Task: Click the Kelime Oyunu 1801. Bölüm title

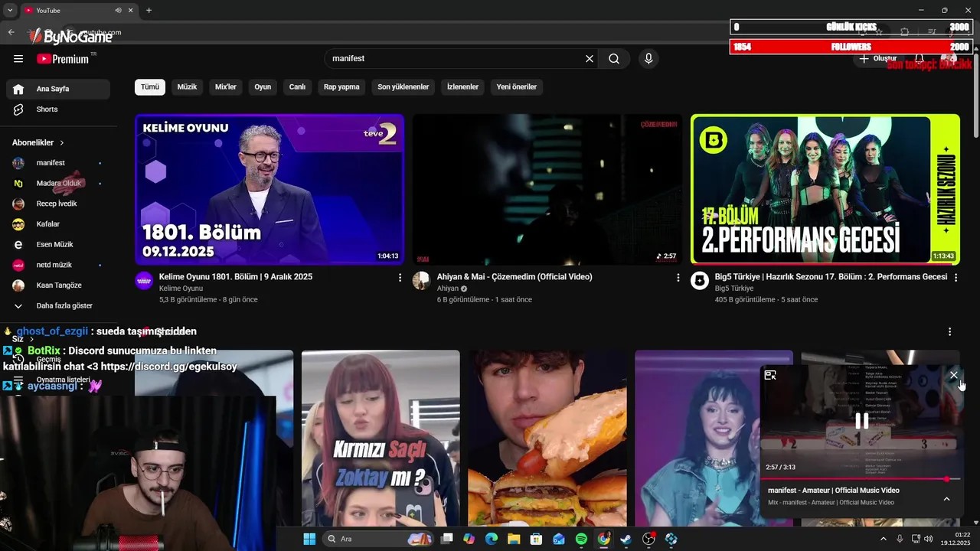Action: [236, 277]
